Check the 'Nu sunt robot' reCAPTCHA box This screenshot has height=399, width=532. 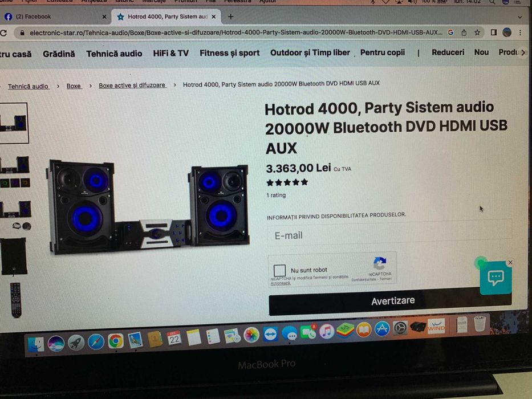279,270
